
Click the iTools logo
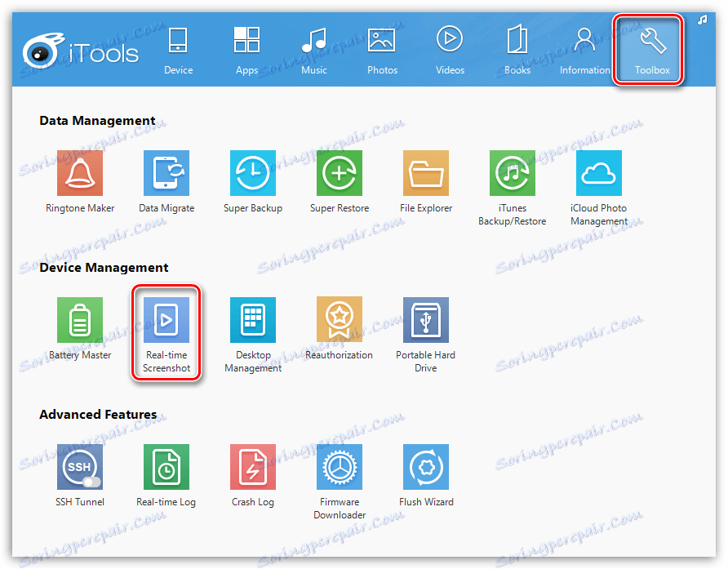point(81,52)
